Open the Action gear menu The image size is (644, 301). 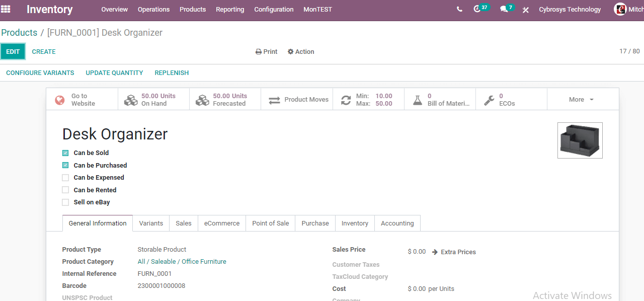pyautogui.click(x=301, y=52)
